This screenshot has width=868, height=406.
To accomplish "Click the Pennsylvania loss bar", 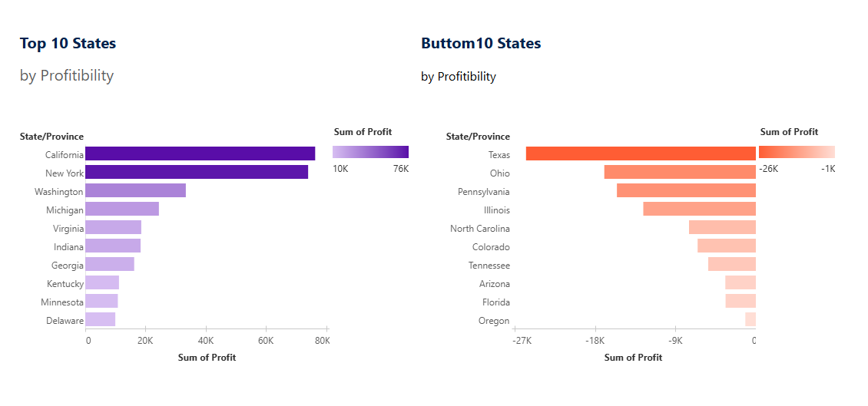I will pyautogui.click(x=686, y=190).
